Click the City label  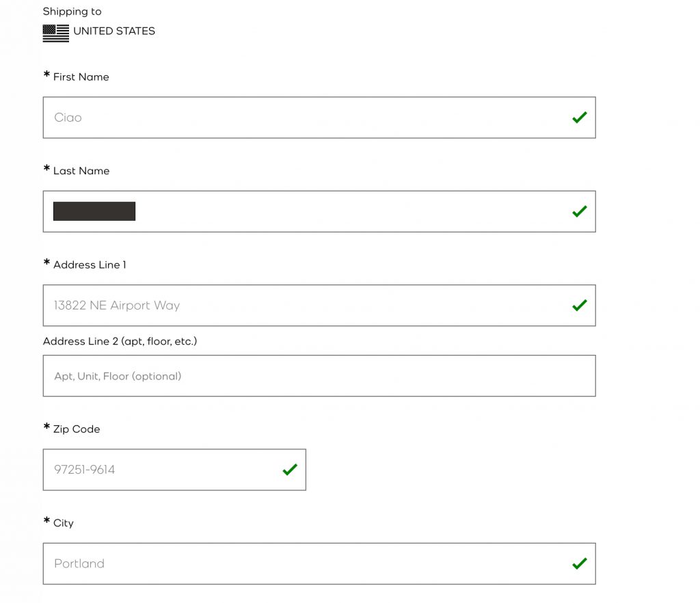(x=63, y=523)
